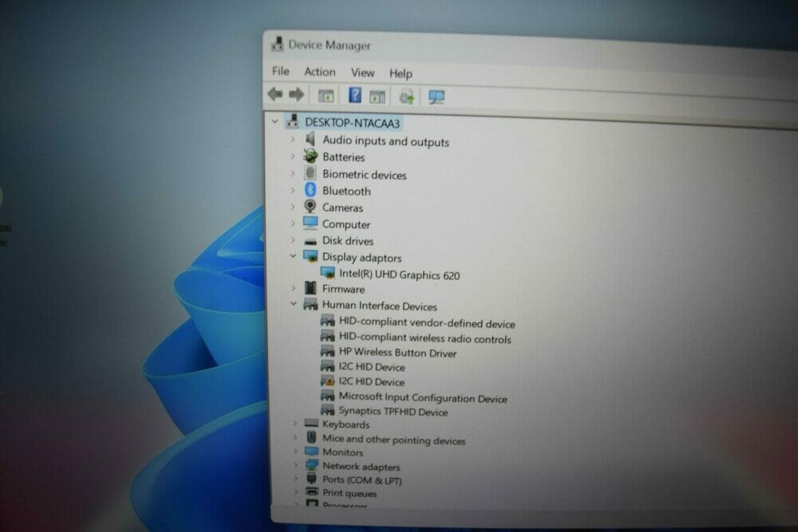Viewport: 798px width, 532px height.
Task: Select 'Microsoft Input Configuration Device' entry
Action: (423, 398)
